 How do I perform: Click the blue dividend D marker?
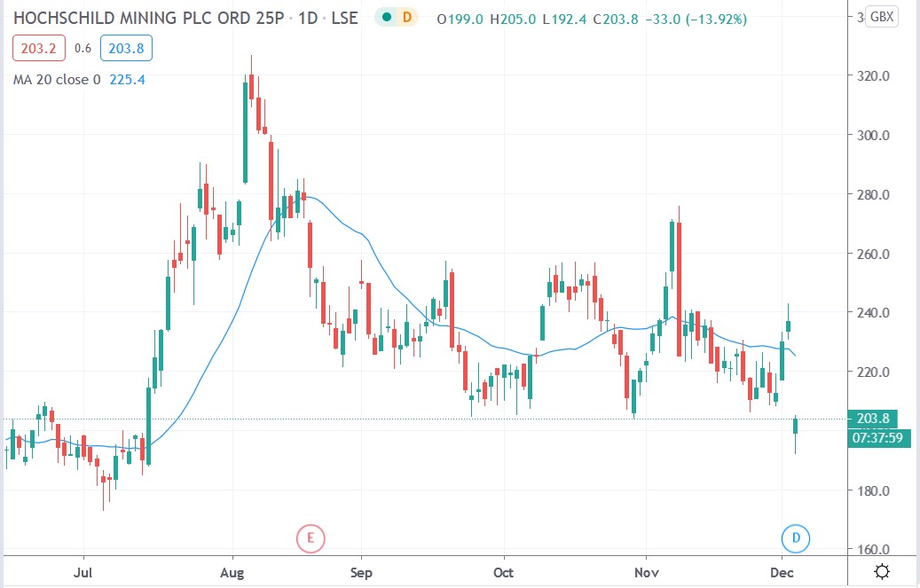click(796, 538)
